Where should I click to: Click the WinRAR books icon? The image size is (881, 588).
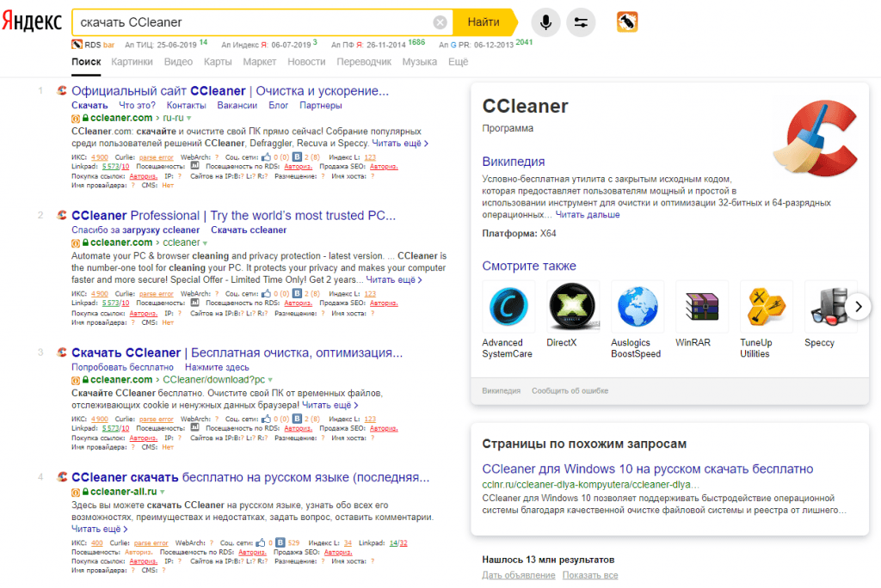coord(702,307)
